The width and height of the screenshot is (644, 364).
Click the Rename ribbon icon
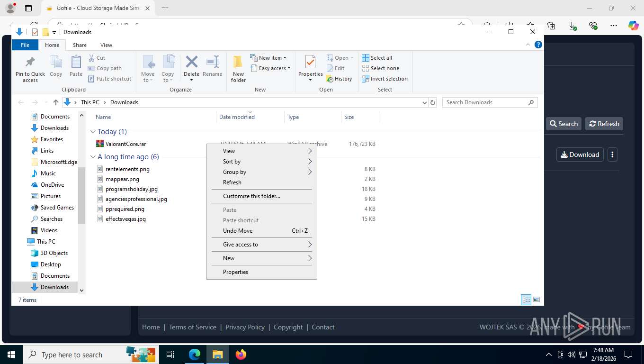(x=212, y=66)
